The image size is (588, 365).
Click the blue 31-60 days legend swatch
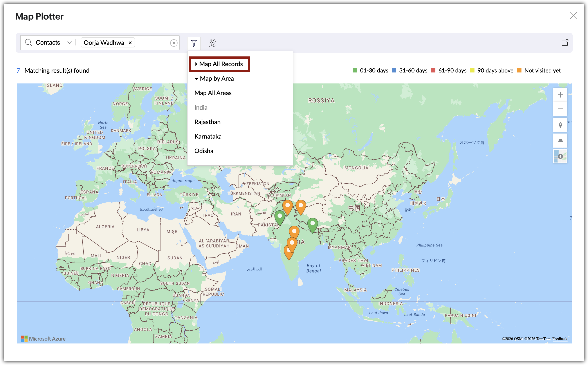pos(393,70)
